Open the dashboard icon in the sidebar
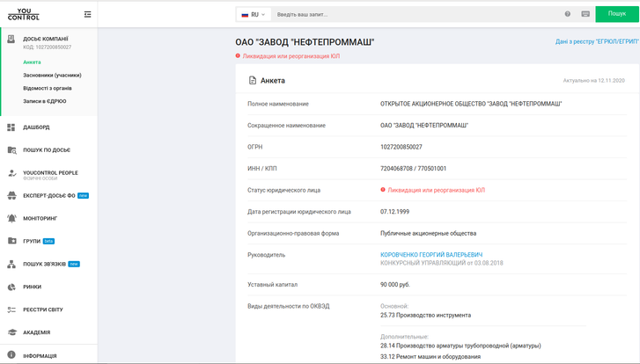 coord(11,127)
